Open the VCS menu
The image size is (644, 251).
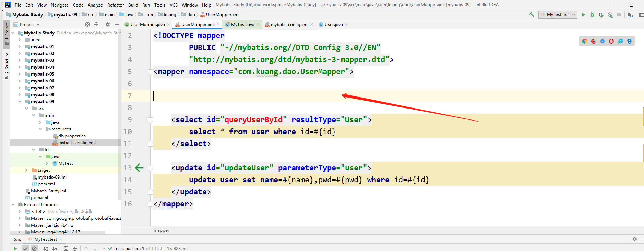pyautogui.click(x=174, y=5)
